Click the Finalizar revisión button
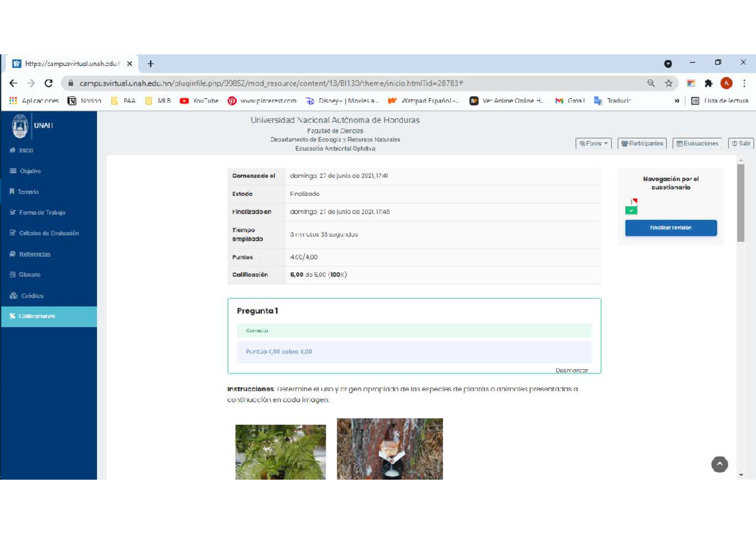This screenshot has width=756, height=534. (670, 228)
